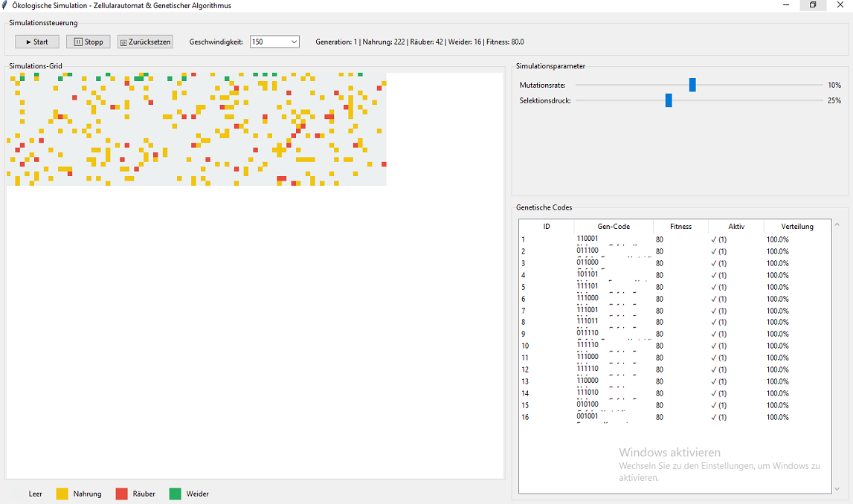Viewport: 853px width, 504px height.
Task: Start the simulation with the Start button
Action: 37,42
